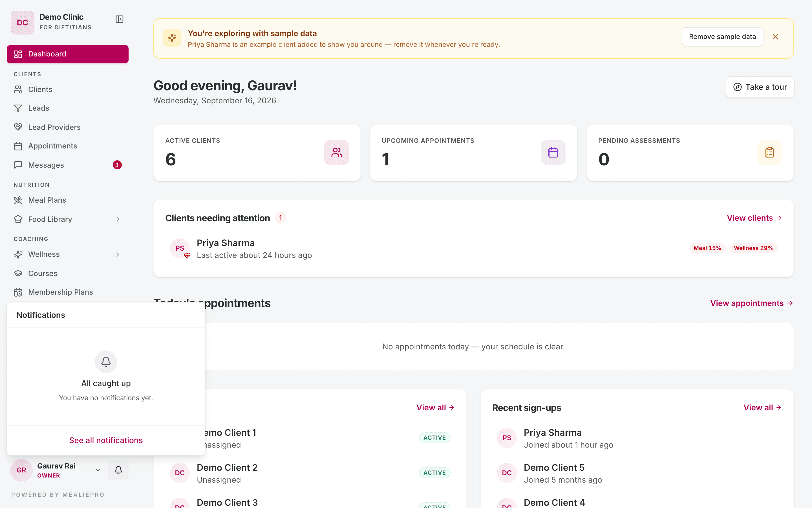812x508 pixels.
Task: Collapse the sidebar using the panel icon
Action: [x=120, y=19]
